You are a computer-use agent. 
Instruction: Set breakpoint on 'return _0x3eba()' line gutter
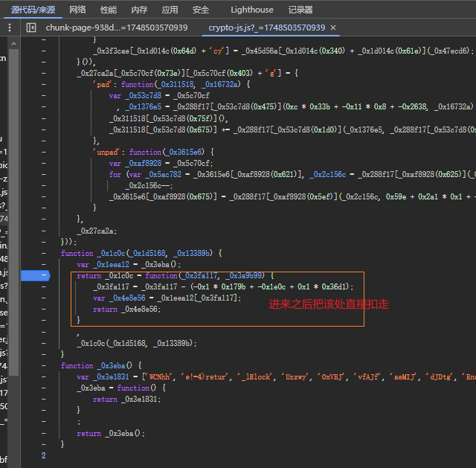click(44, 433)
